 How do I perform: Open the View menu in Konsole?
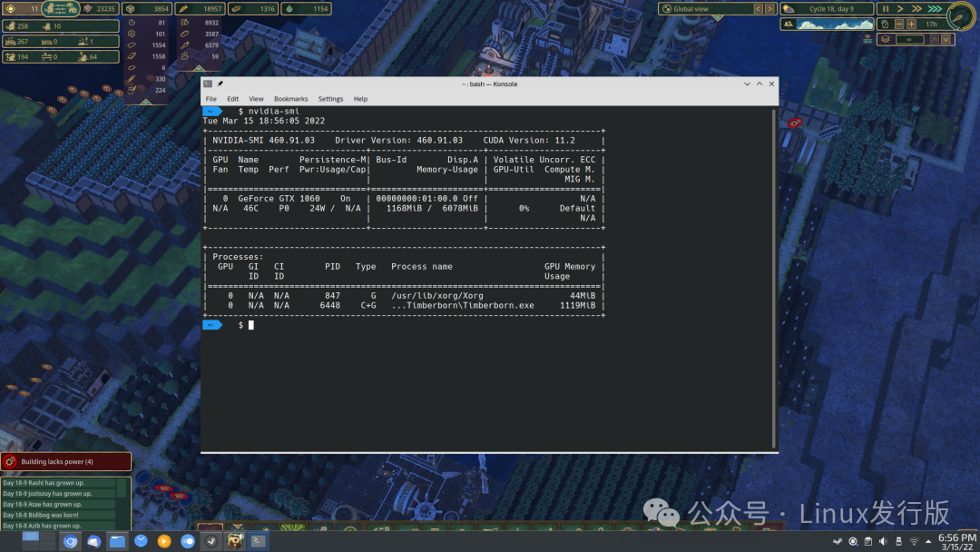(x=256, y=99)
